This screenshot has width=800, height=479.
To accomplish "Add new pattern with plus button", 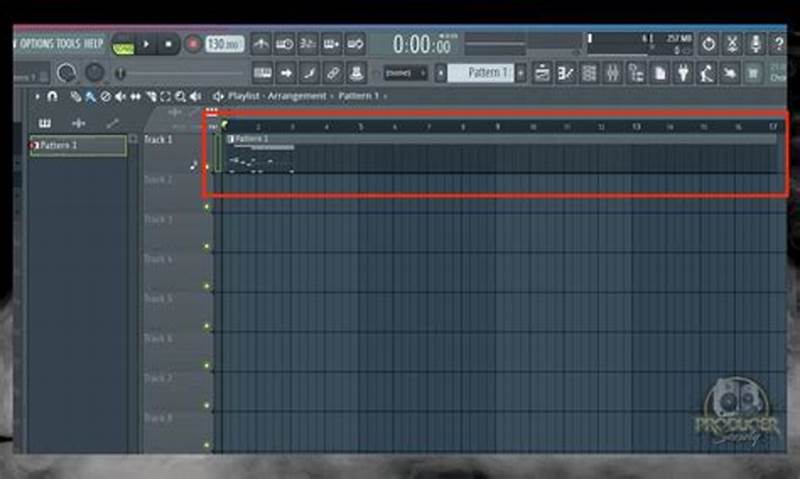I will [x=521, y=73].
